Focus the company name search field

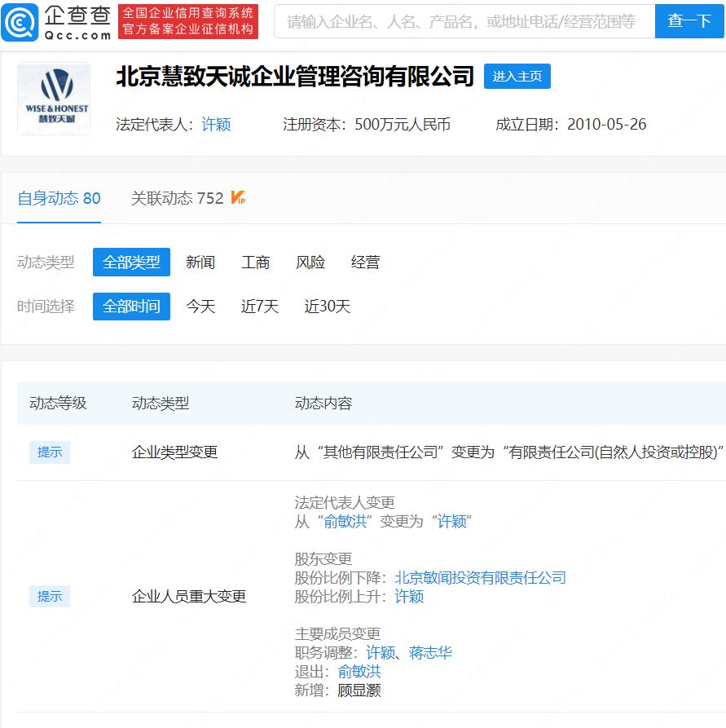pyautogui.click(x=464, y=21)
